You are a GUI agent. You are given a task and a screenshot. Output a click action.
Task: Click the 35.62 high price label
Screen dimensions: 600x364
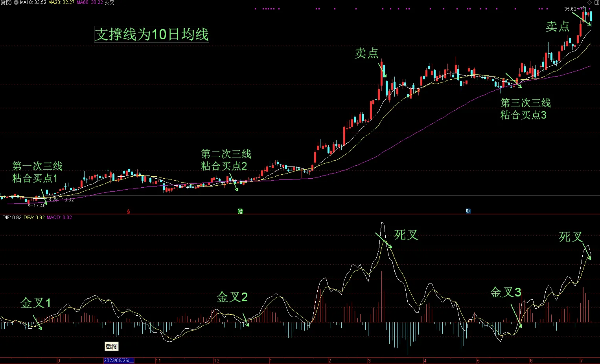(x=570, y=9)
